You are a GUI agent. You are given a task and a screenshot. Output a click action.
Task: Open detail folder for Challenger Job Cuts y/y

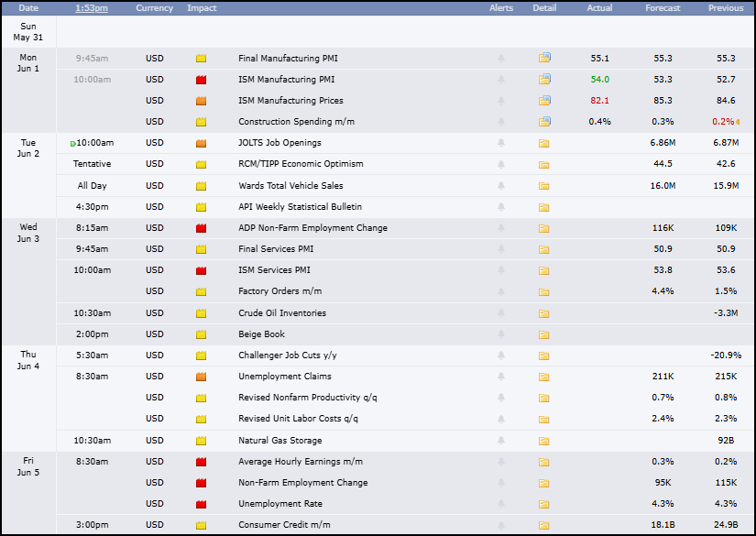[543, 356]
